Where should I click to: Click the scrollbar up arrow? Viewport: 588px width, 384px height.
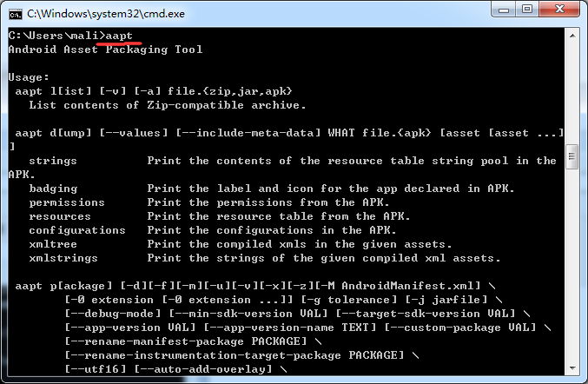[571, 36]
